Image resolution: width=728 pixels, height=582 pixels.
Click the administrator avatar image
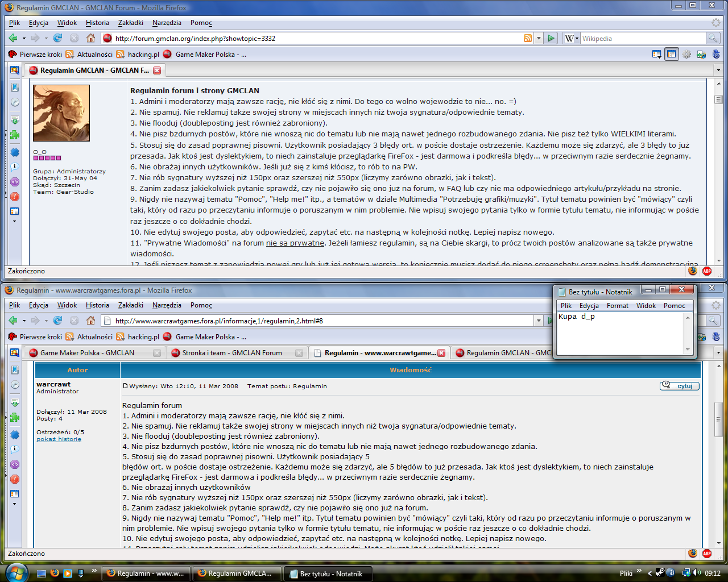pos(61,113)
